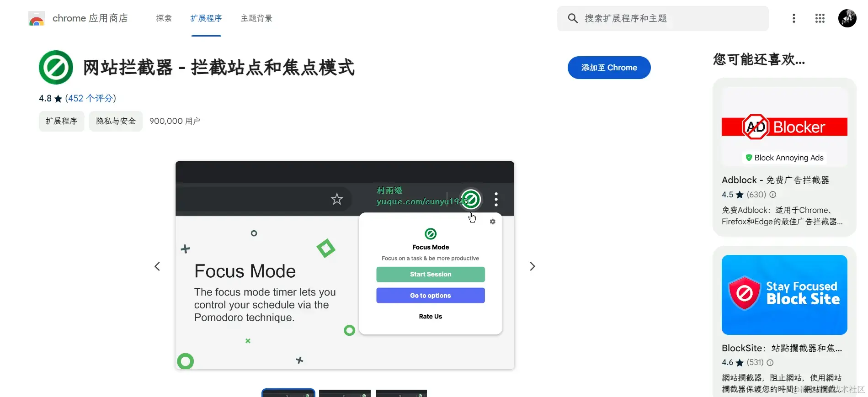The height and width of the screenshot is (397, 868).
Task: Click the Start Session button
Action: point(431,275)
